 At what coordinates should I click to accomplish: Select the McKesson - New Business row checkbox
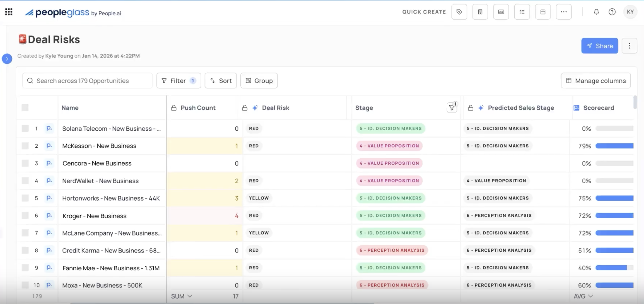(x=25, y=146)
